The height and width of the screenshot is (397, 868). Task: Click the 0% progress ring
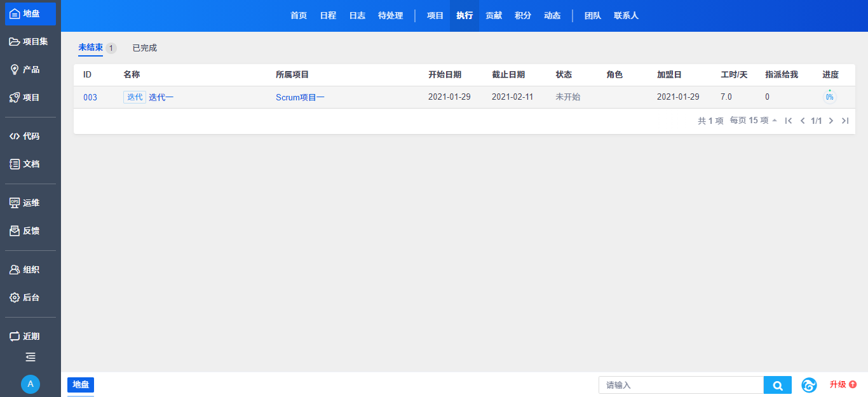pos(829,97)
